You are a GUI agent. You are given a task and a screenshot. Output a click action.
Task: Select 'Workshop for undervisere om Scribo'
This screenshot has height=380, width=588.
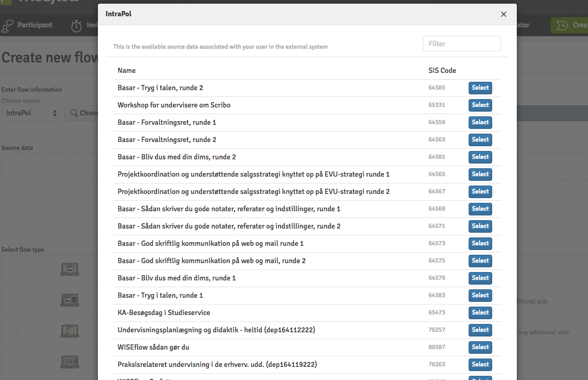[480, 105]
